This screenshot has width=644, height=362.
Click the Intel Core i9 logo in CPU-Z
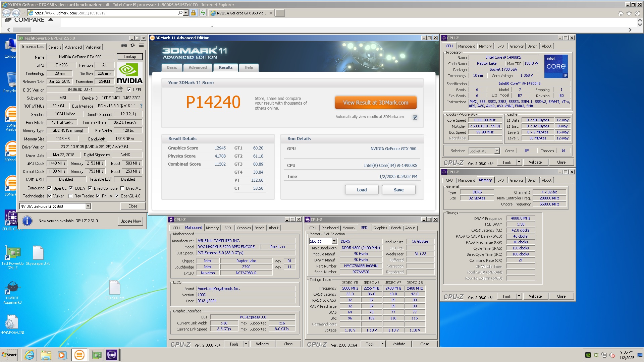coord(556,66)
